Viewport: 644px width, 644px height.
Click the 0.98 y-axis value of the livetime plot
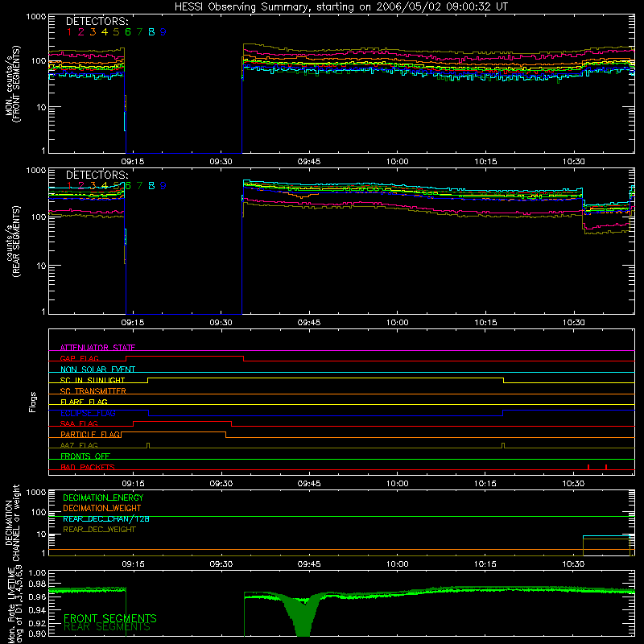(37, 584)
